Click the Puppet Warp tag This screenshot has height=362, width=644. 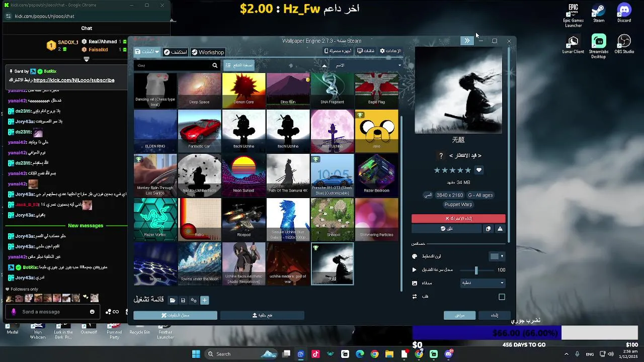tap(458, 205)
